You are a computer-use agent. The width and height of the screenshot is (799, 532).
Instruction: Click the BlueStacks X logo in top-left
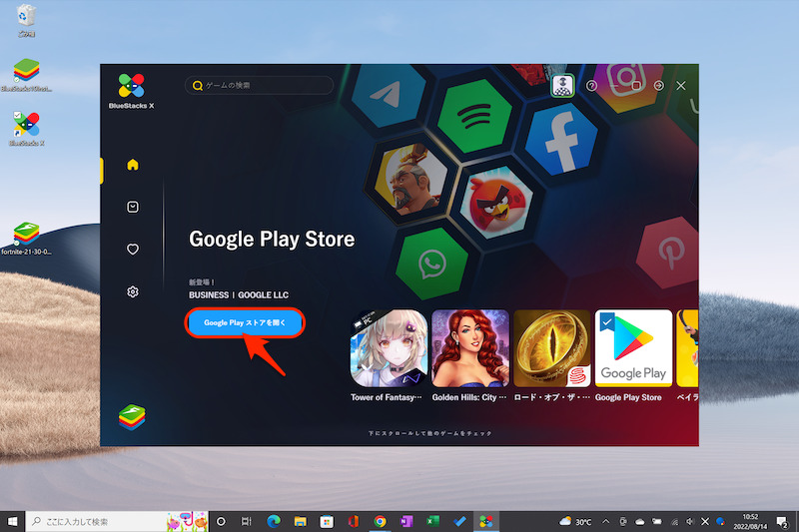click(132, 87)
